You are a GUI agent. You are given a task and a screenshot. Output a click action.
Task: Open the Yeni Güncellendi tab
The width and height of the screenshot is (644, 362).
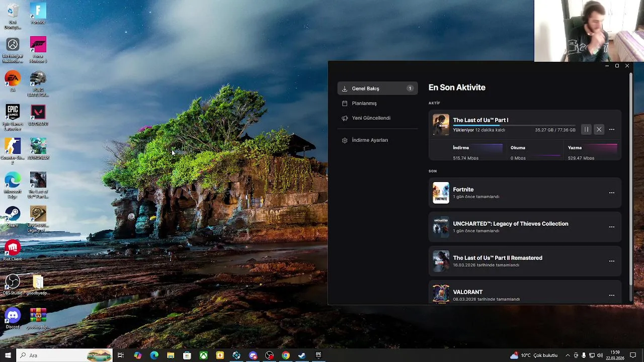(377, 118)
